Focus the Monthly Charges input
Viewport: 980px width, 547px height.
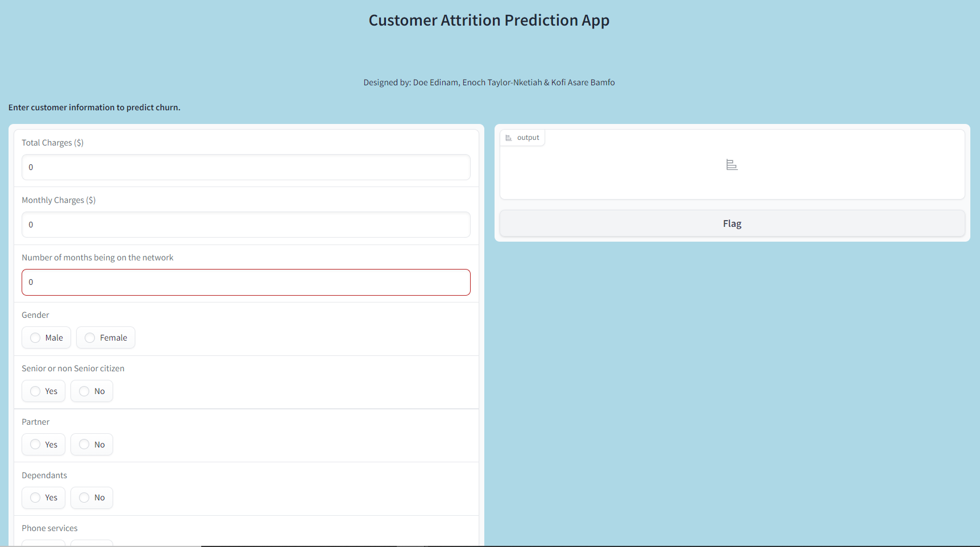tap(246, 225)
